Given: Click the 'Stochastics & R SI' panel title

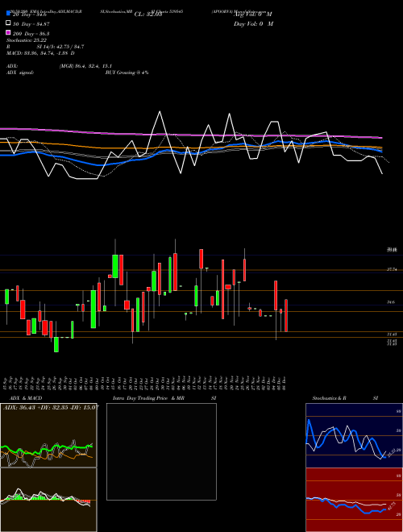Looking at the screenshot, I should point(345,398).
